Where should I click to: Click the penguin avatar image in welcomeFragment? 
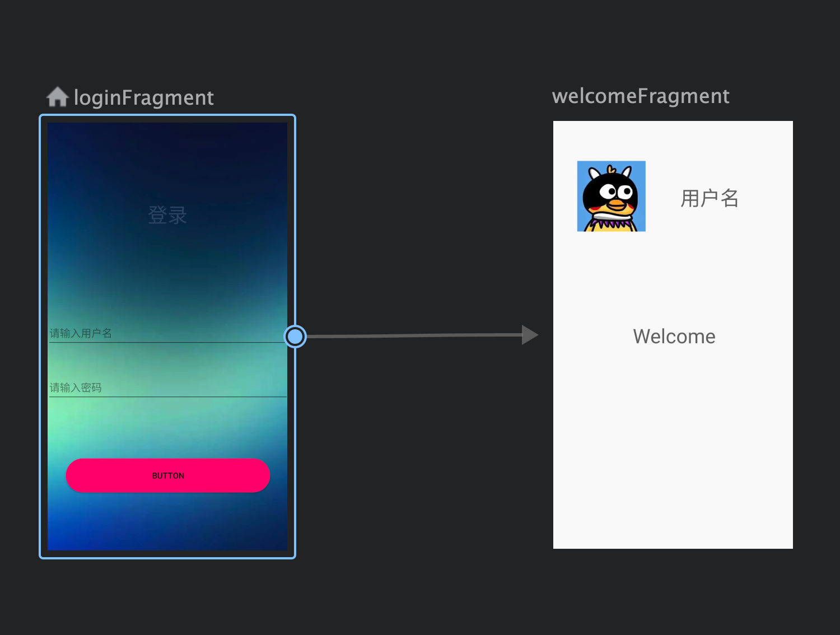[612, 196]
